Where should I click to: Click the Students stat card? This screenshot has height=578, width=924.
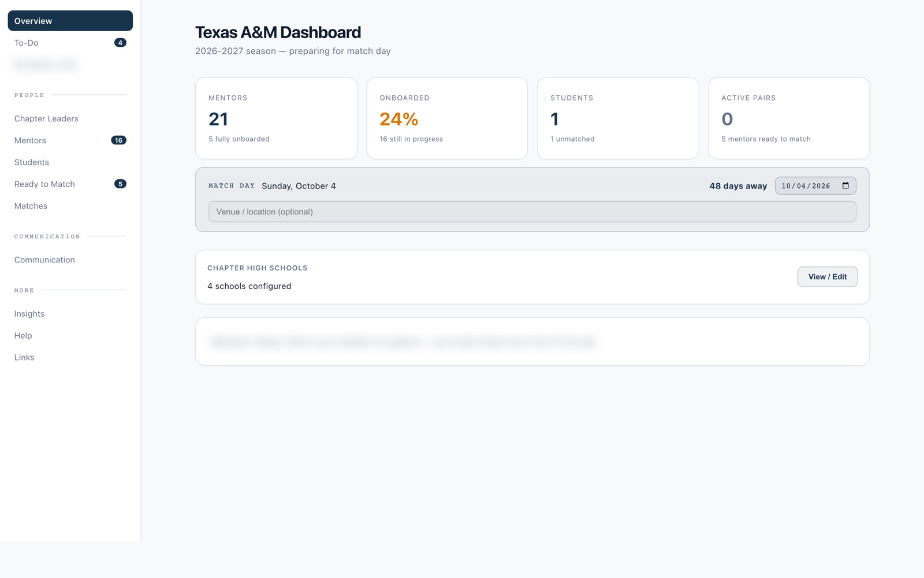pyautogui.click(x=618, y=118)
